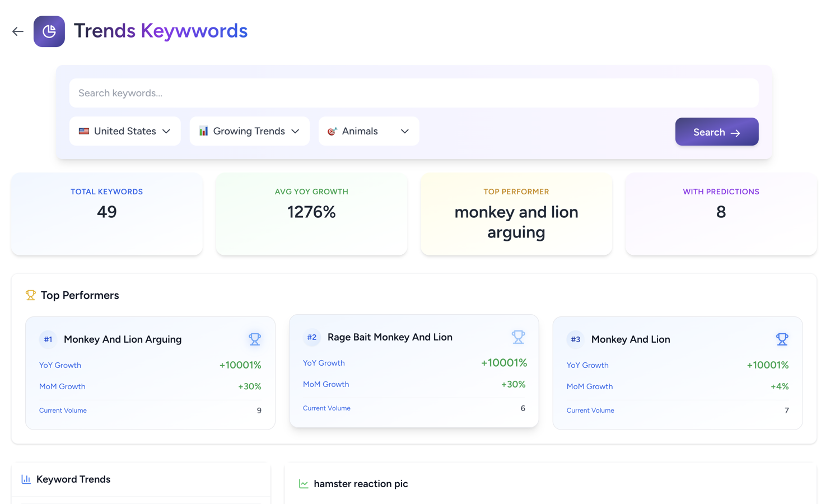Click the hamster reaction pic line chart icon
The width and height of the screenshot is (835, 504).
coord(304,484)
